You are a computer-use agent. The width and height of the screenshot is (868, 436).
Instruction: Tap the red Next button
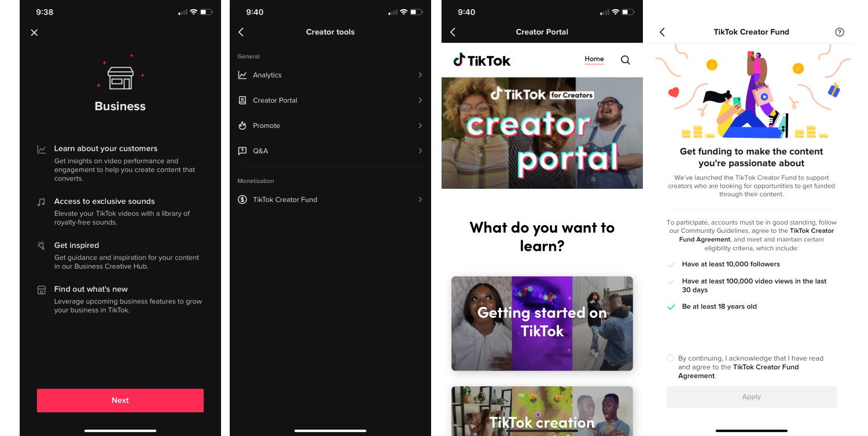pos(120,400)
